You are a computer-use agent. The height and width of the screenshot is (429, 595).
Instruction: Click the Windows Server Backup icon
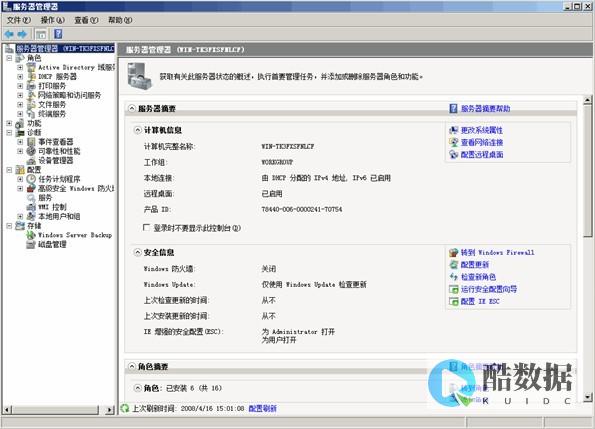pyautogui.click(x=31, y=235)
